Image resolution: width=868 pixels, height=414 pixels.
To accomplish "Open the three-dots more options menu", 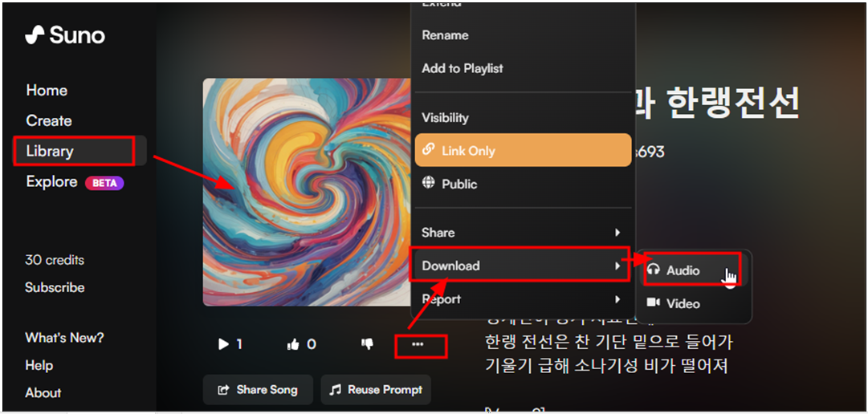I will (418, 344).
